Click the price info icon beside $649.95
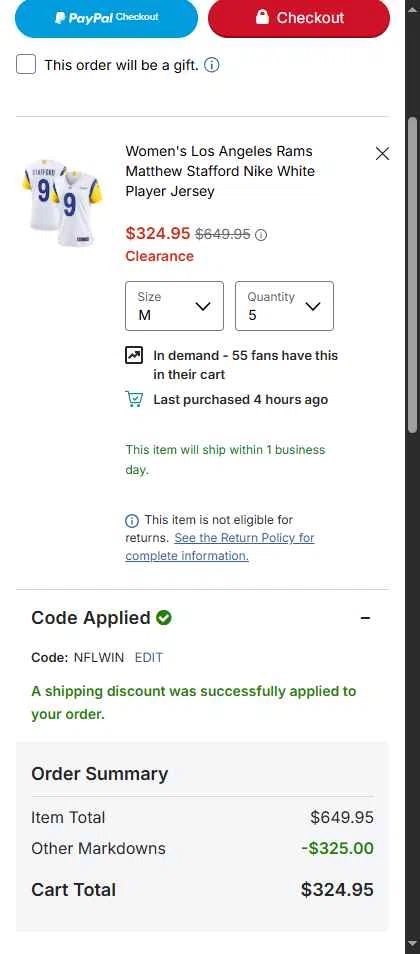Image resolution: width=420 pixels, height=954 pixels. click(261, 235)
